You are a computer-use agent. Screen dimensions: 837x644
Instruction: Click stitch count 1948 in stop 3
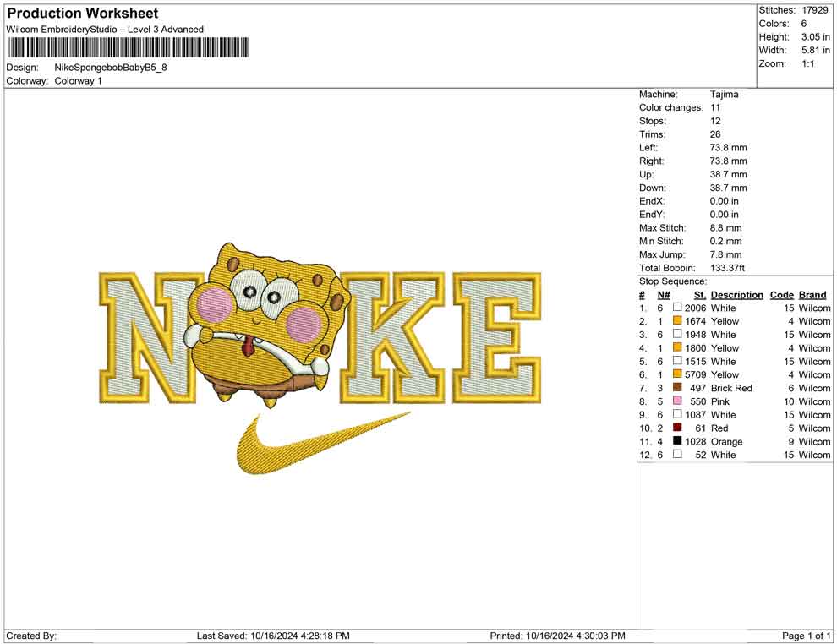coord(695,335)
